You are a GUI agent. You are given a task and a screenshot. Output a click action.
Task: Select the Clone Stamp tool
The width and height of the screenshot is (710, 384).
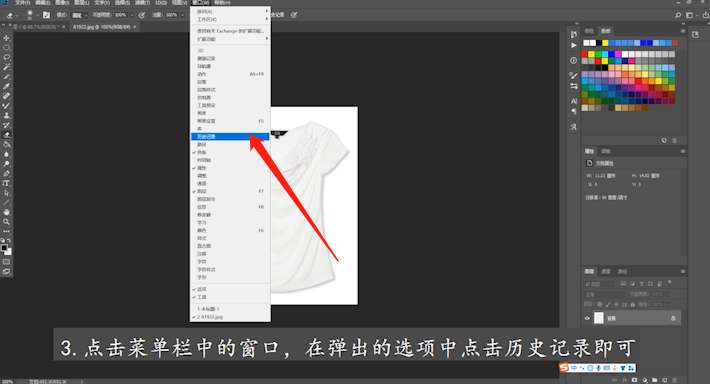(x=6, y=115)
